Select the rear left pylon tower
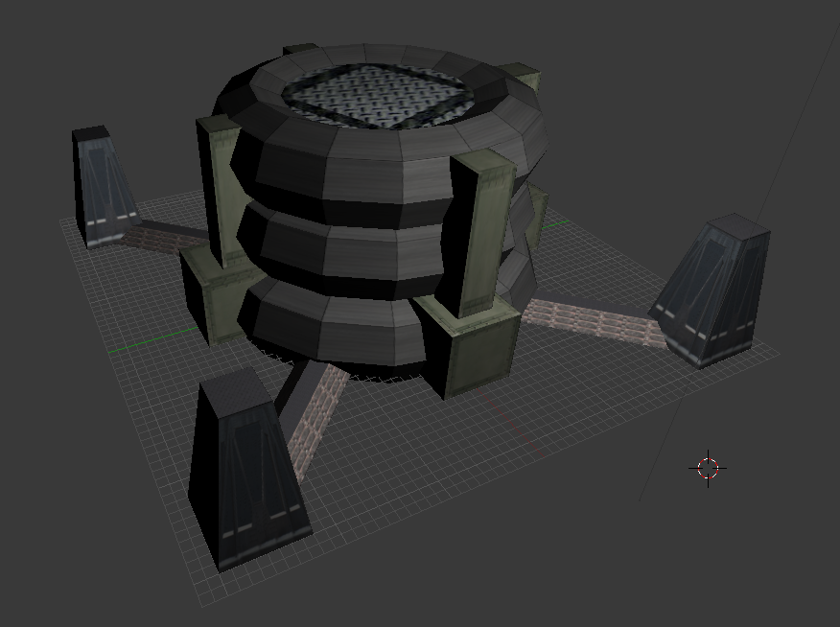This screenshot has height=627, width=840. 105,187
